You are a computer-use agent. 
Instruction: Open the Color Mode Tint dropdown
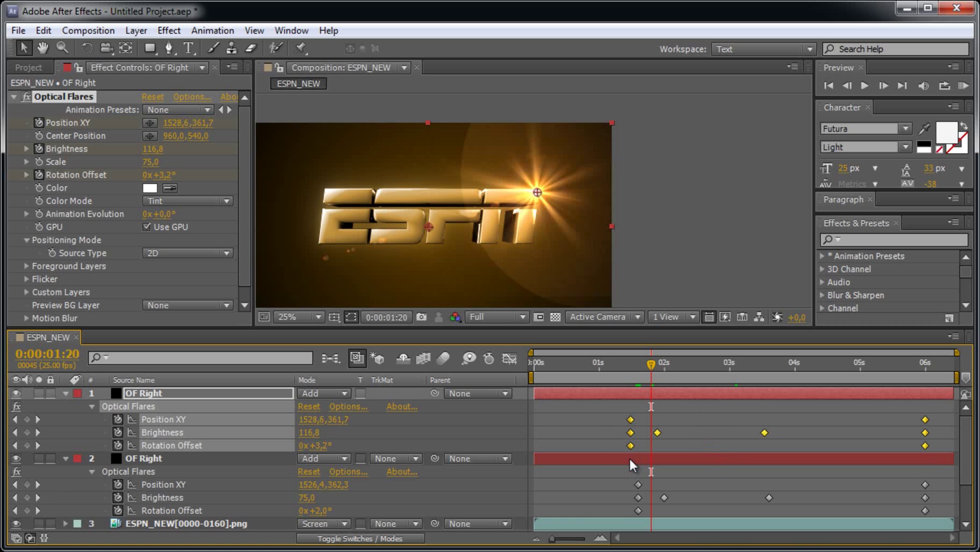coord(188,201)
